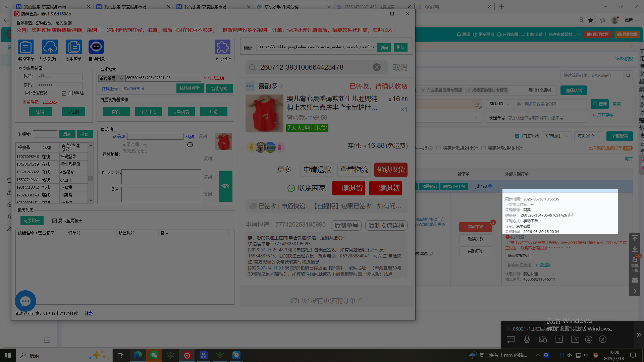Toggle the 自动登陆 checkbox

click(x=64, y=93)
